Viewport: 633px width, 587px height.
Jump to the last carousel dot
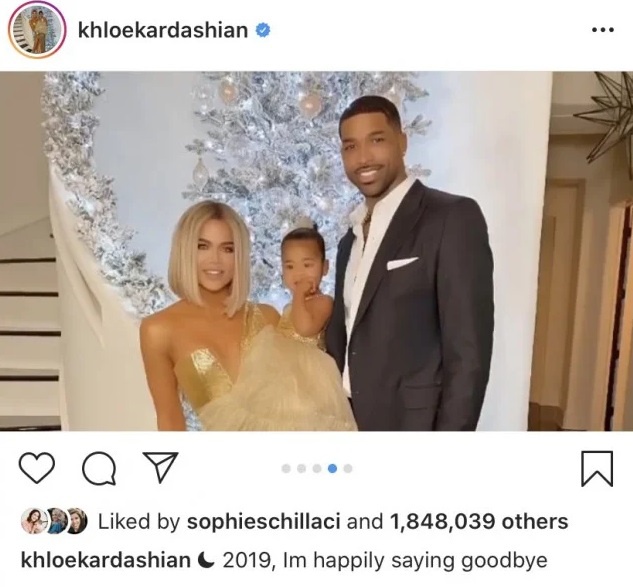pyautogui.click(x=348, y=469)
